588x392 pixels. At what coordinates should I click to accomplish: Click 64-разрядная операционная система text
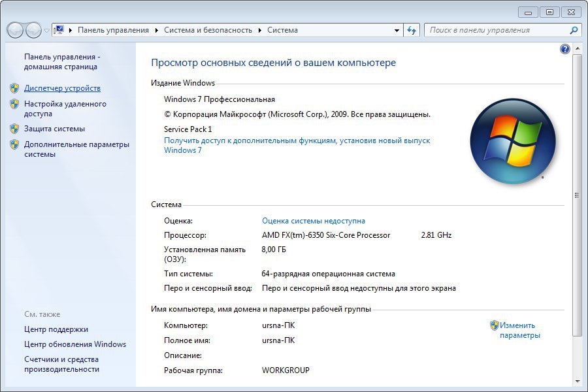328,274
